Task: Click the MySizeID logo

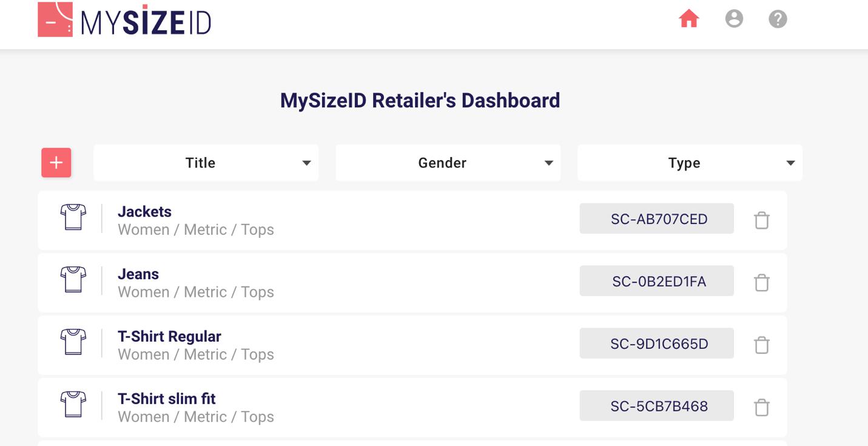Action: 124,20
